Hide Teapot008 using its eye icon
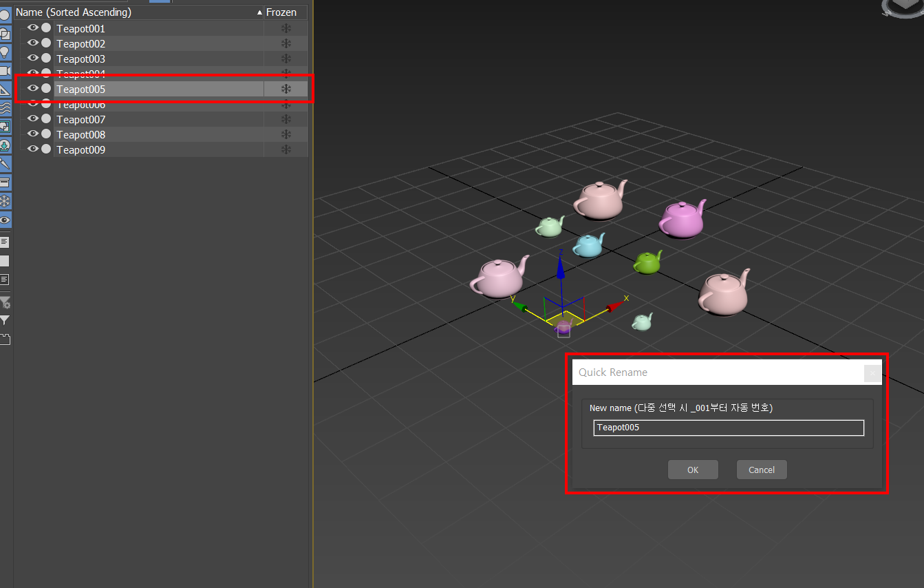The height and width of the screenshot is (588, 924). click(32, 134)
